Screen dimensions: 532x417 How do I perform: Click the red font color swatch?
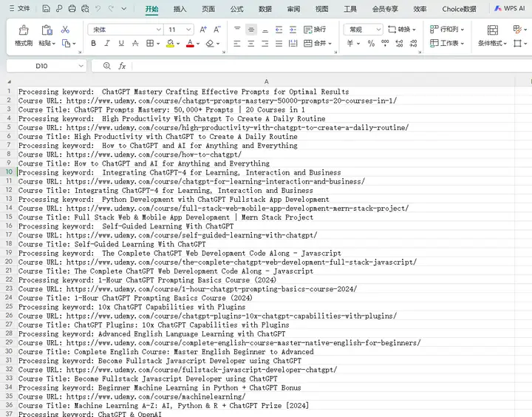click(x=190, y=43)
